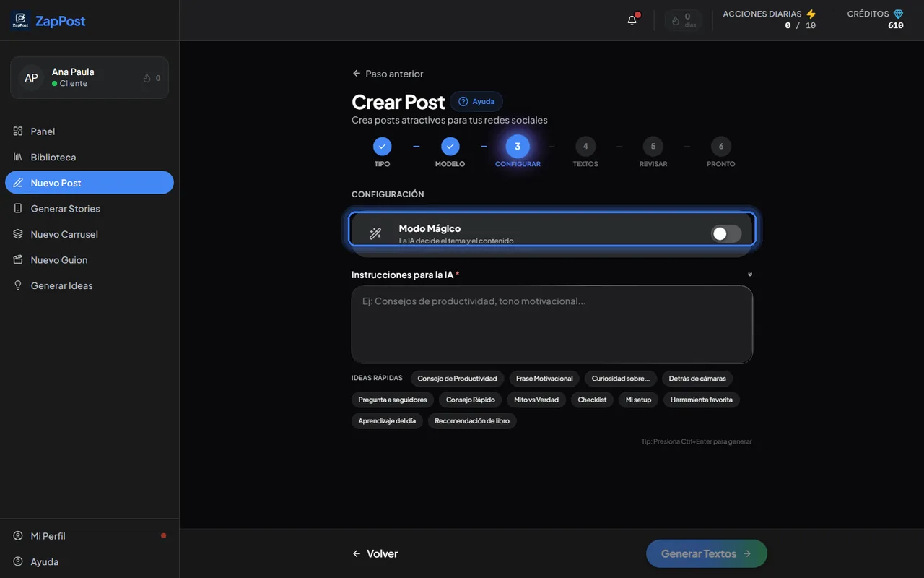
Task: Pick the Mito vs Verdad chip
Action: tap(536, 400)
